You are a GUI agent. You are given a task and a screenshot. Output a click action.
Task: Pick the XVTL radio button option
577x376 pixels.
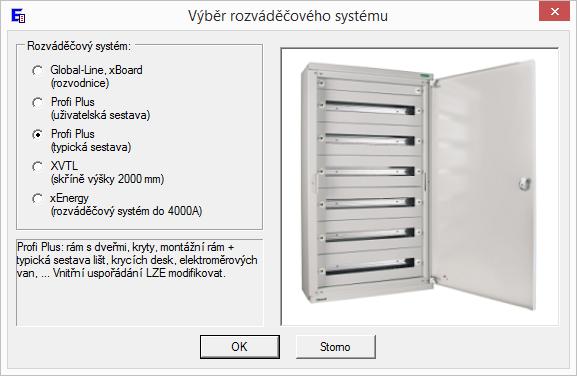click(x=37, y=167)
